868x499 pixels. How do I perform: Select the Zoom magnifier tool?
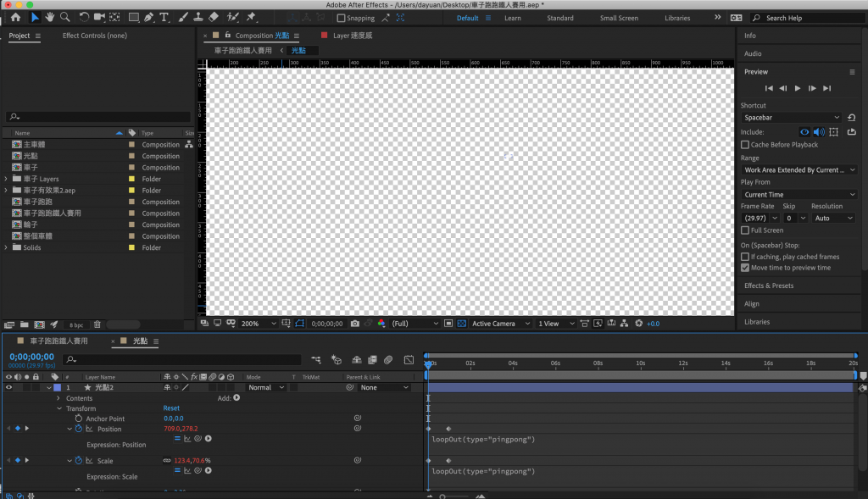point(65,17)
